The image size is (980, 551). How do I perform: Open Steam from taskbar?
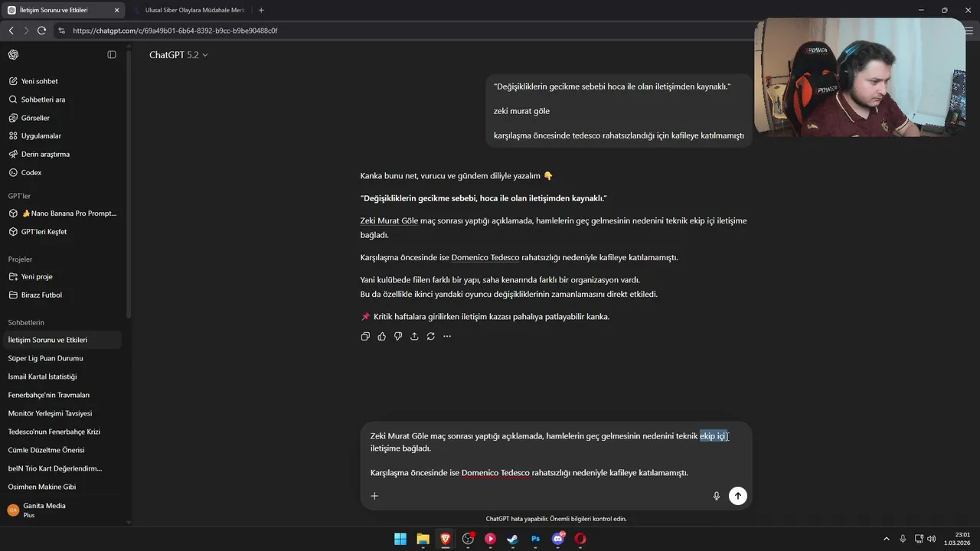click(x=513, y=539)
